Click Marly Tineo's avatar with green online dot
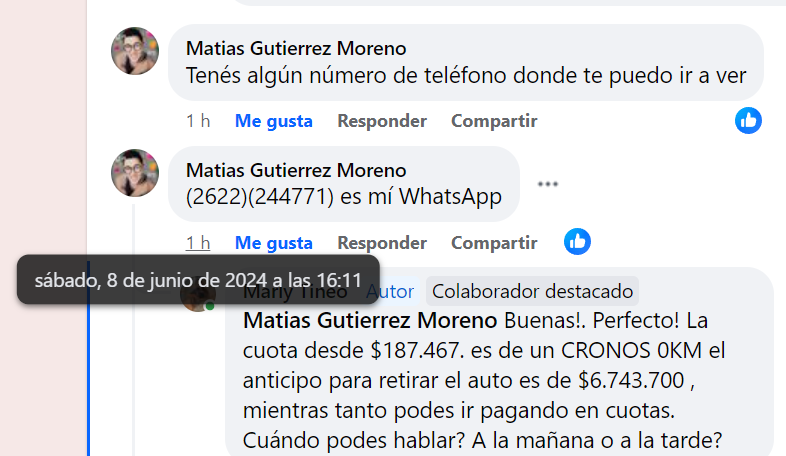 (198, 300)
